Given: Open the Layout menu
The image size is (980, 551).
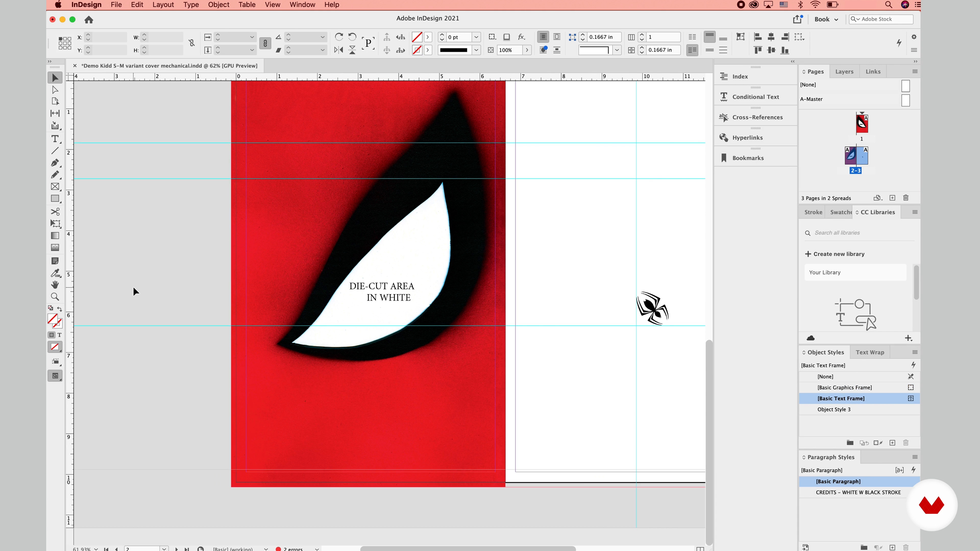Looking at the screenshot, I should [163, 5].
